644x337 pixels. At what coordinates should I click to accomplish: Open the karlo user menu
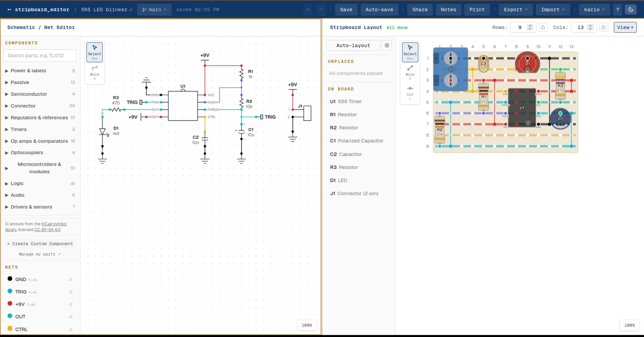coord(594,10)
